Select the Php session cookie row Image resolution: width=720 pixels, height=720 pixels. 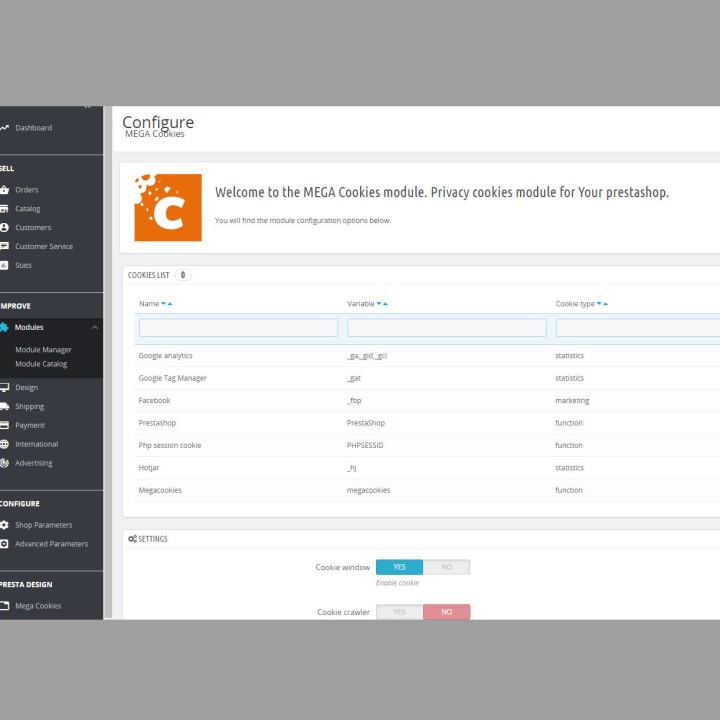(170, 445)
